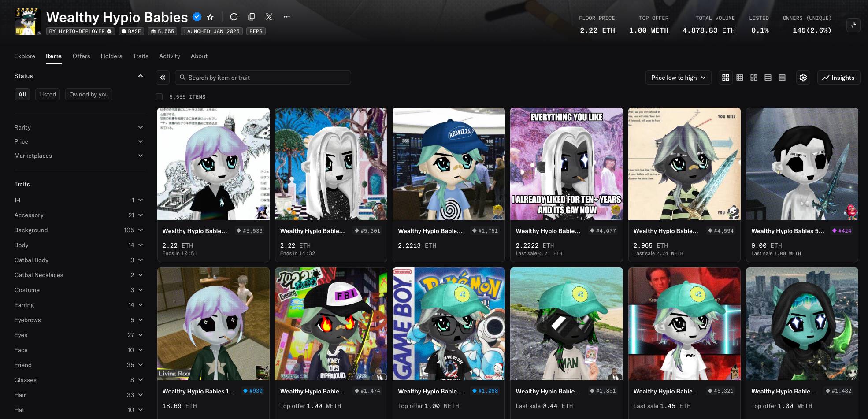Open the X (Twitter) profile link icon
Viewport: 868px width, 419px height.
pyautogui.click(x=269, y=17)
